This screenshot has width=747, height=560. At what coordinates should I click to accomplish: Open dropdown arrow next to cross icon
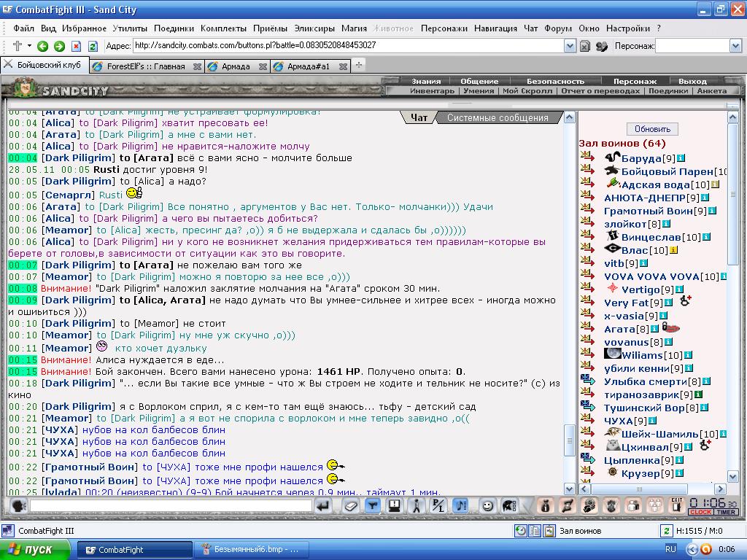[x=29, y=46]
